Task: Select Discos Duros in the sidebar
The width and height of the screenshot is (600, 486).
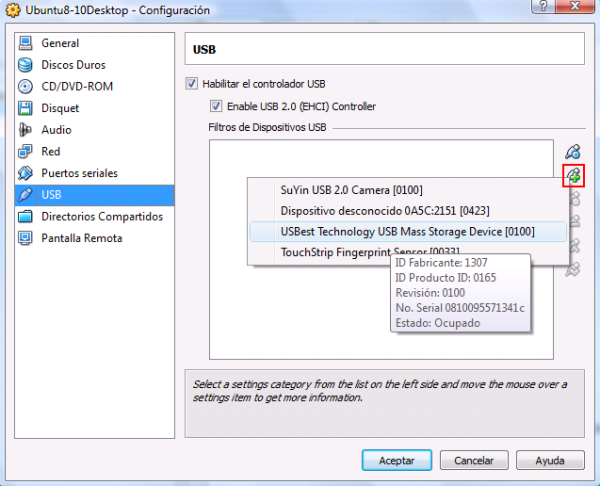Action: click(75, 65)
